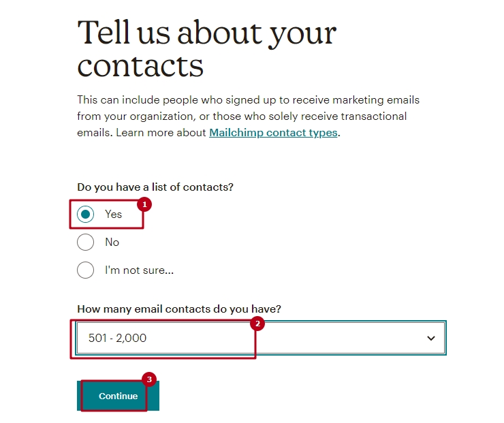Click the word transactional in the description
The width and height of the screenshot is (504, 423).
pos(374,116)
